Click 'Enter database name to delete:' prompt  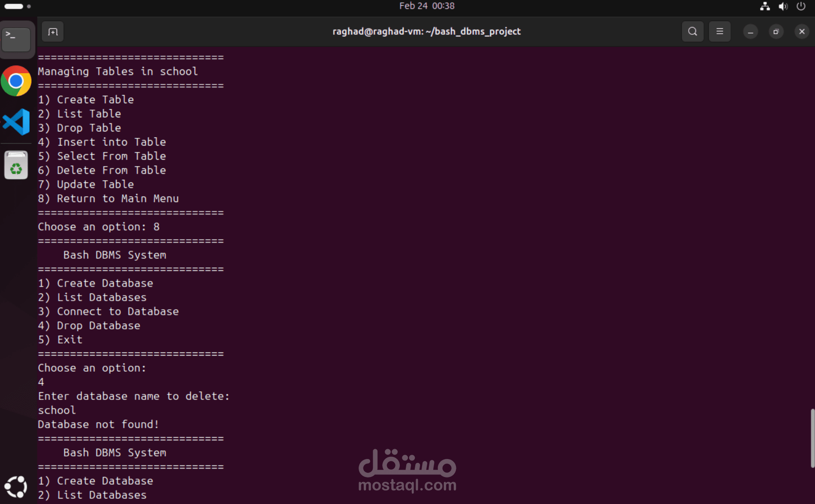tap(134, 397)
